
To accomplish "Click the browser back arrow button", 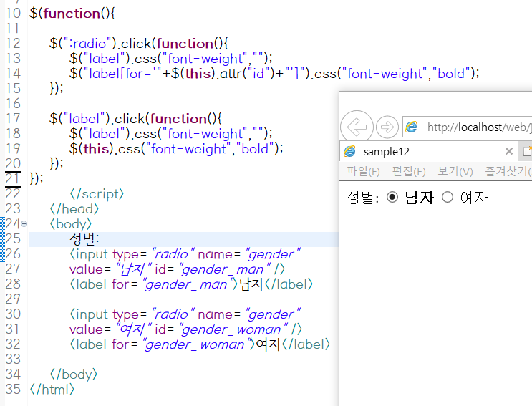I will (357, 127).
